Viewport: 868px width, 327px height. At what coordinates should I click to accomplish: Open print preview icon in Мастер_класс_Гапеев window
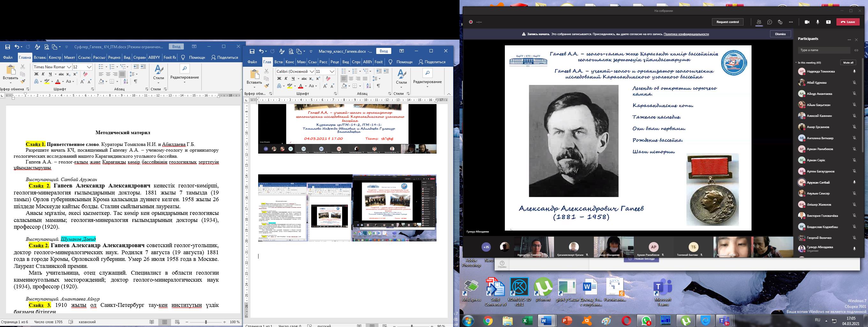point(291,51)
